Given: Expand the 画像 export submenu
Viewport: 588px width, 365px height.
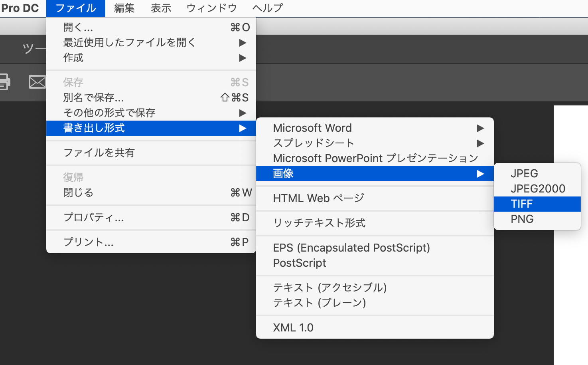Looking at the screenshot, I should (375, 174).
